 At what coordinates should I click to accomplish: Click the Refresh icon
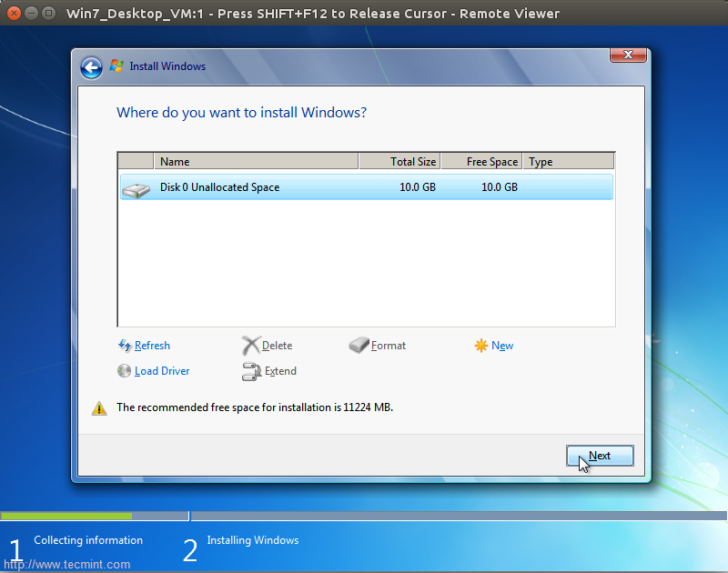point(125,346)
